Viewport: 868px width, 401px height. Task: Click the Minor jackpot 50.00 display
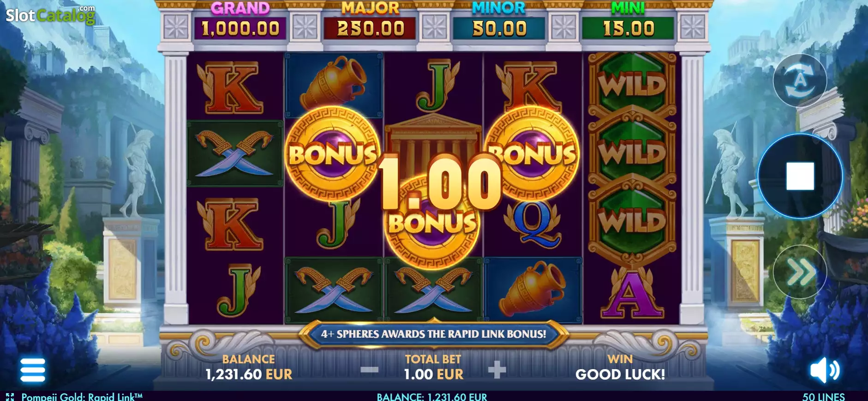click(499, 28)
